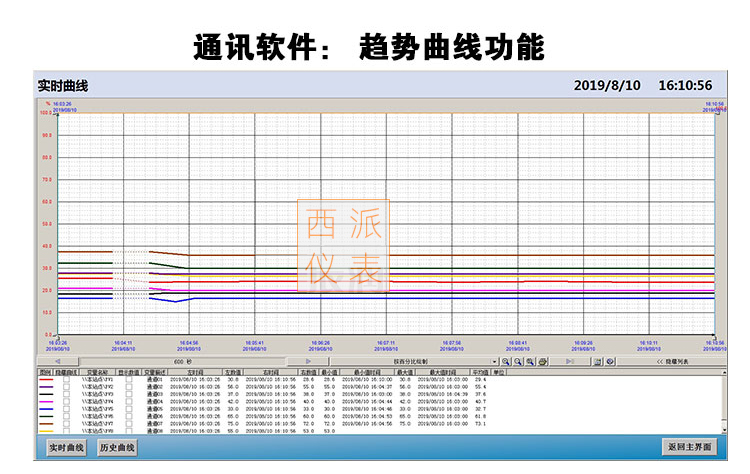This screenshot has width=750, height=474.
Task: Click the print curve icon
Action: [542, 361]
